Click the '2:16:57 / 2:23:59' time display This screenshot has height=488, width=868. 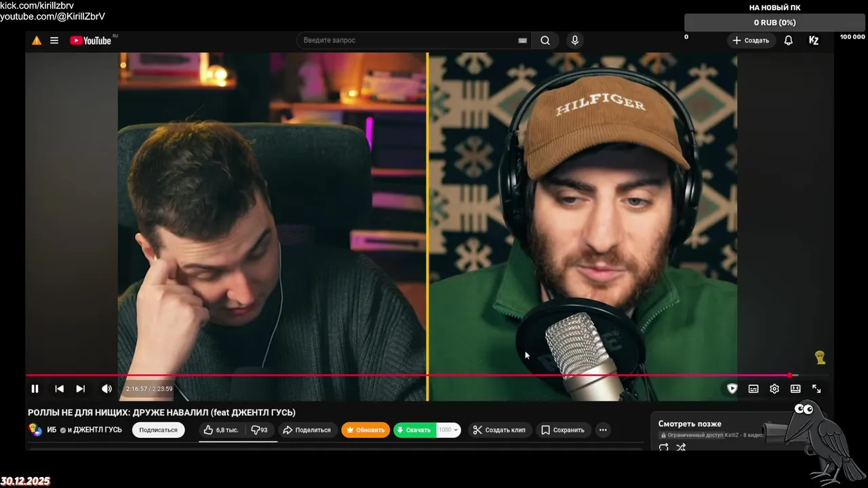149,389
